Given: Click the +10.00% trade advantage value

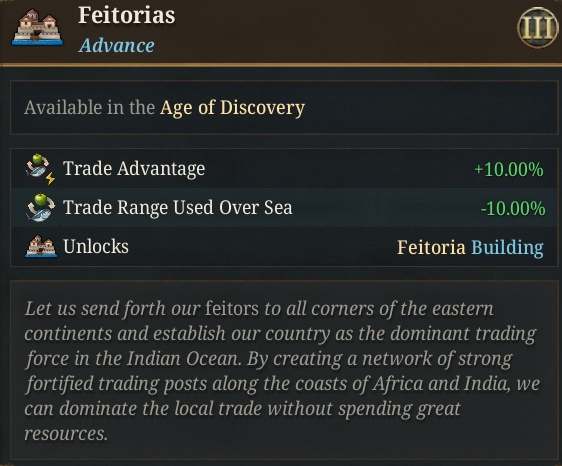Looking at the screenshot, I should (x=509, y=169).
